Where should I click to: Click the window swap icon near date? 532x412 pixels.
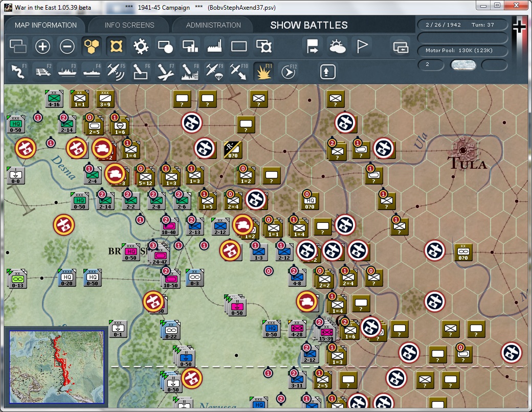point(401,47)
